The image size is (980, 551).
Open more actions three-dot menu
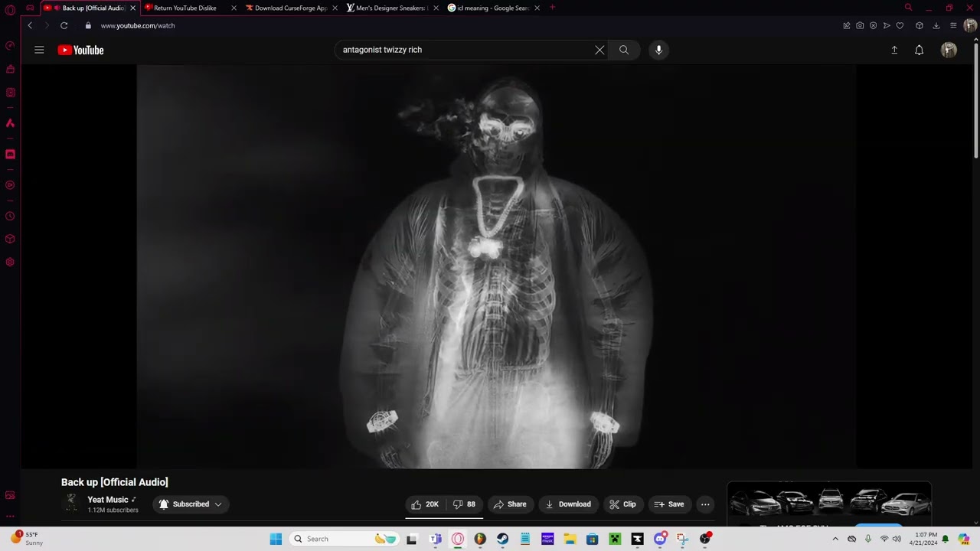705,504
